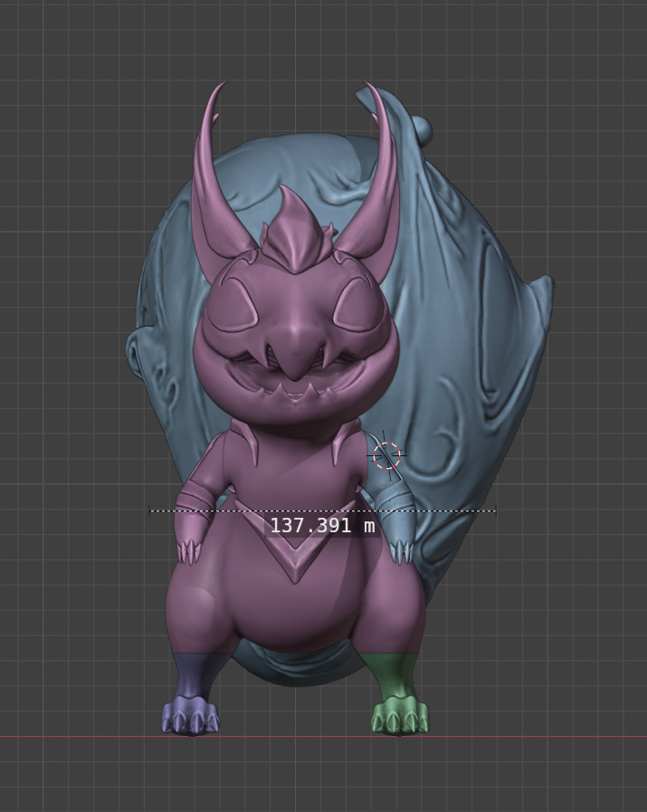The height and width of the screenshot is (812, 647).
Task: Select the left endpoint of the measure ruler
Action: pos(149,511)
